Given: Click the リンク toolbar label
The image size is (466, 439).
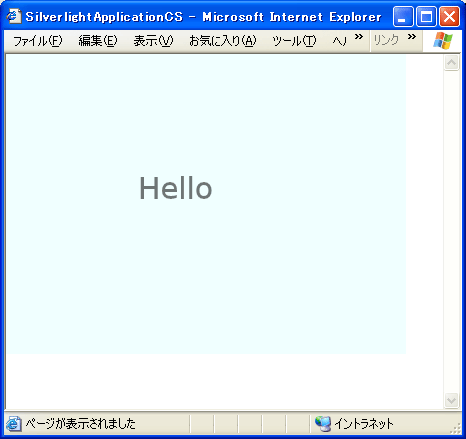Looking at the screenshot, I should [386, 41].
